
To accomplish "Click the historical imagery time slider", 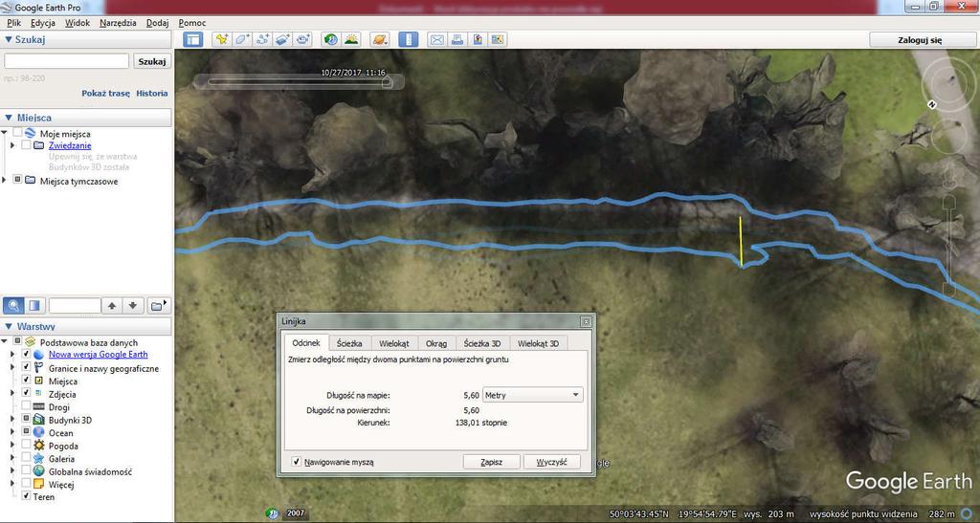I will coord(300,82).
